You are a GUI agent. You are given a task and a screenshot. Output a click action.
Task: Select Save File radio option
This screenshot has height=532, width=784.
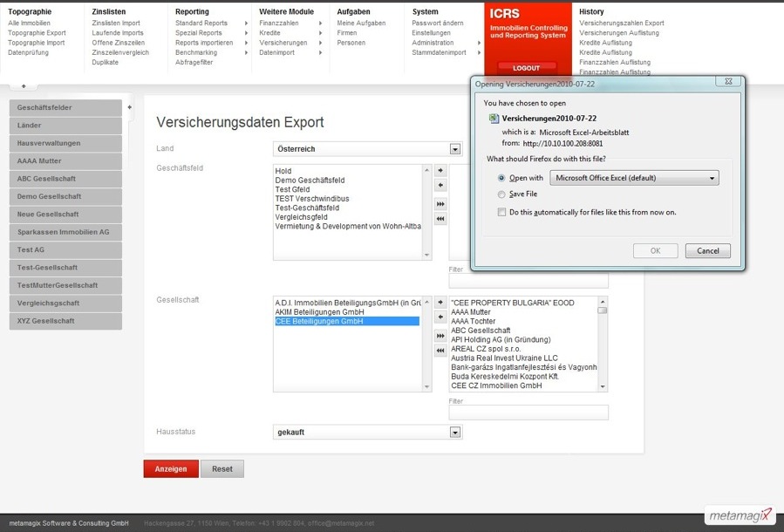[501, 194]
